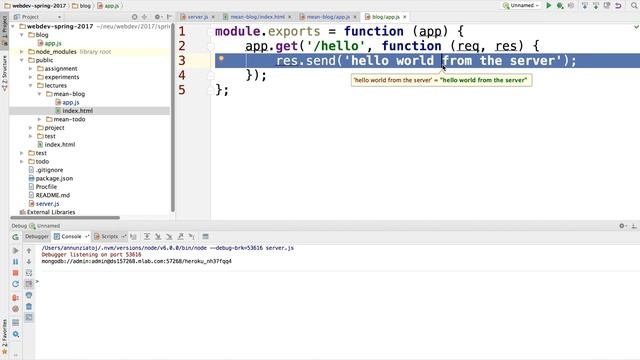This screenshot has width=640, height=360.
Task: Click the Project panel vertical scrollbar
Action: (173, 118)
